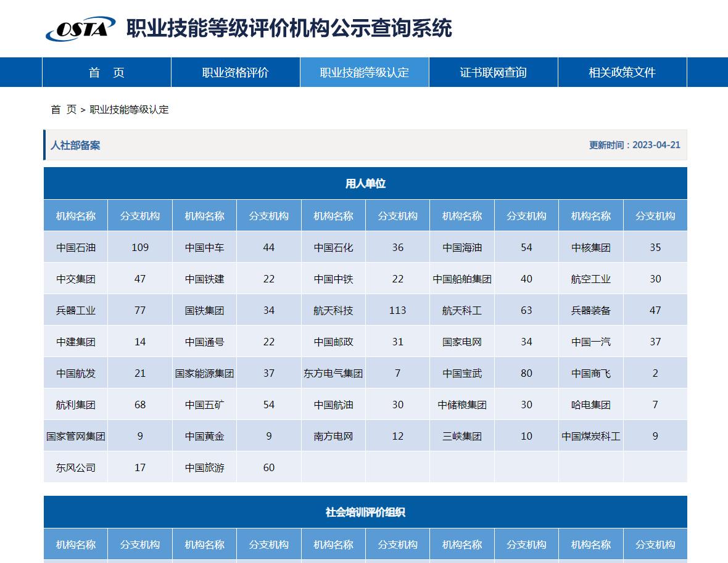View branches for 航天科技

333,310
